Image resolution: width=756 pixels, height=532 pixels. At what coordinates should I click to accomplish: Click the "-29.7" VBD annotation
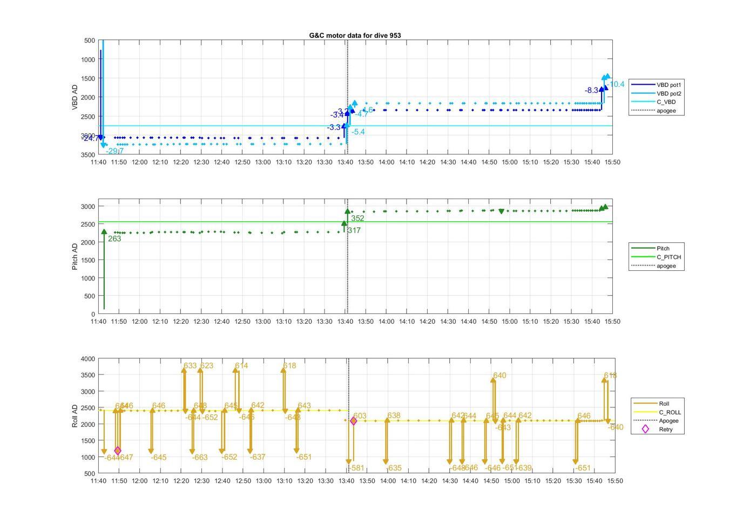pos(114,151)
